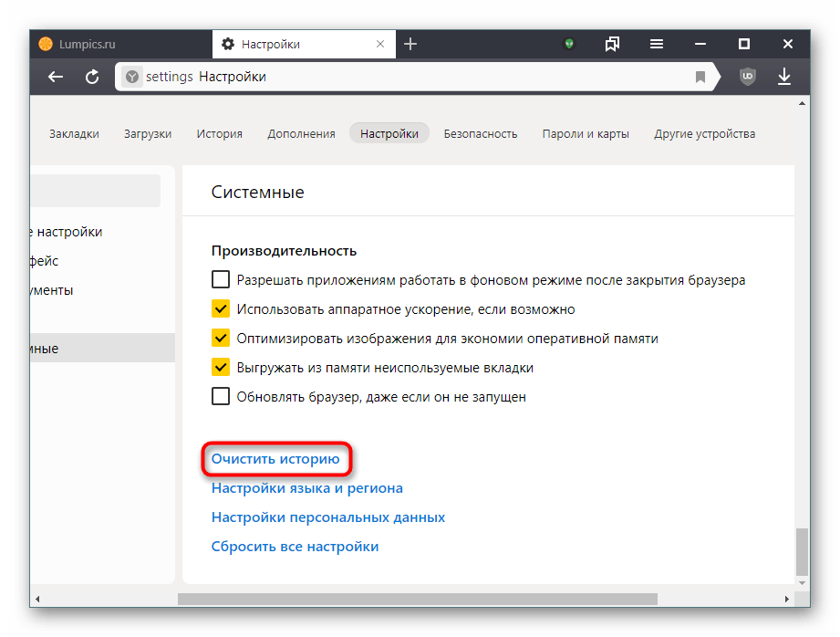Open downloads arrow icon in toolbar
840x637 pixels.
[783, 77]
